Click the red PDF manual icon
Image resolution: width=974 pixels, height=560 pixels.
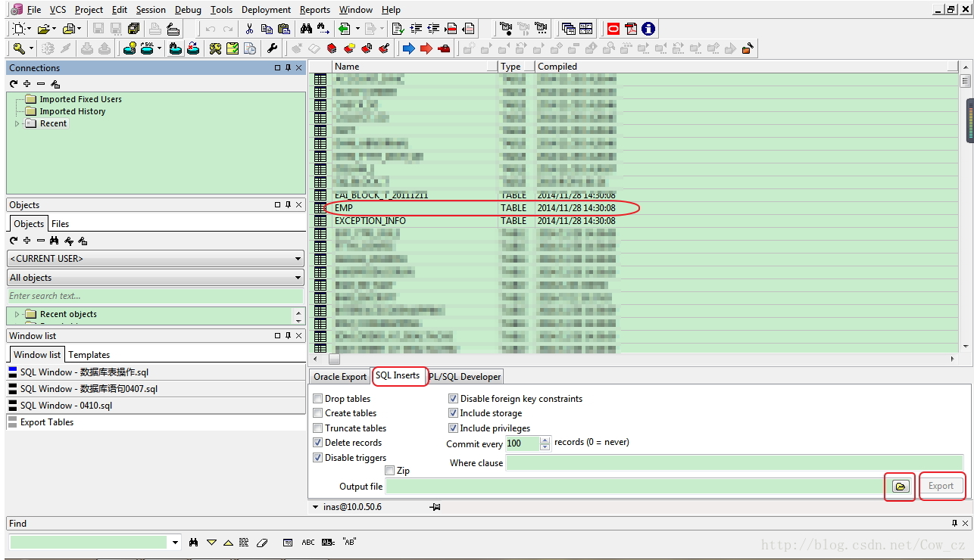631,29
